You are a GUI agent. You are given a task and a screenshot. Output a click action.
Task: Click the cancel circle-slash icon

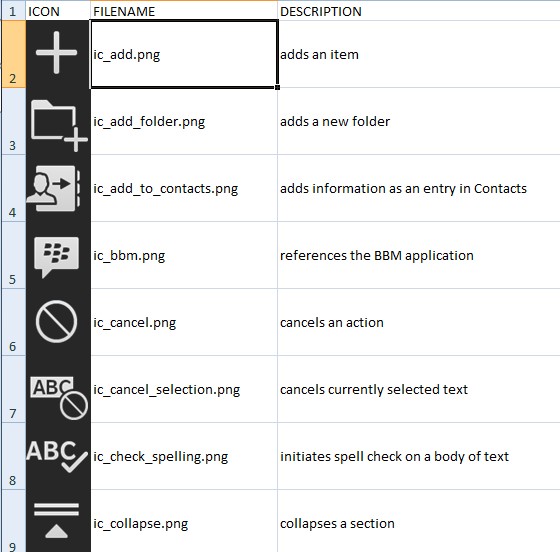click(x=56, y=322)
